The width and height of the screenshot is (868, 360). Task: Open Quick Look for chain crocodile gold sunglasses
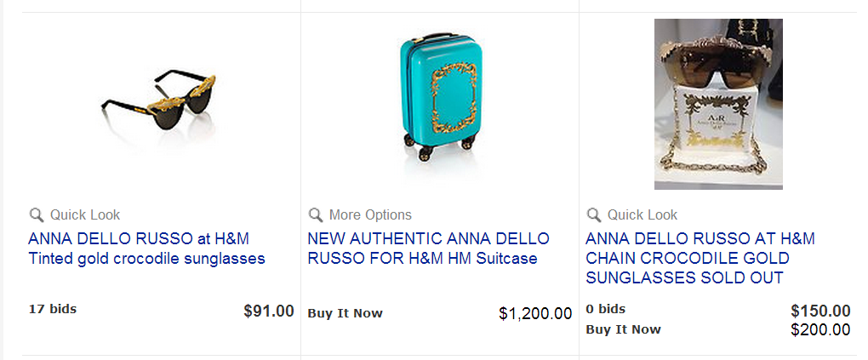[x=642, y=214]
